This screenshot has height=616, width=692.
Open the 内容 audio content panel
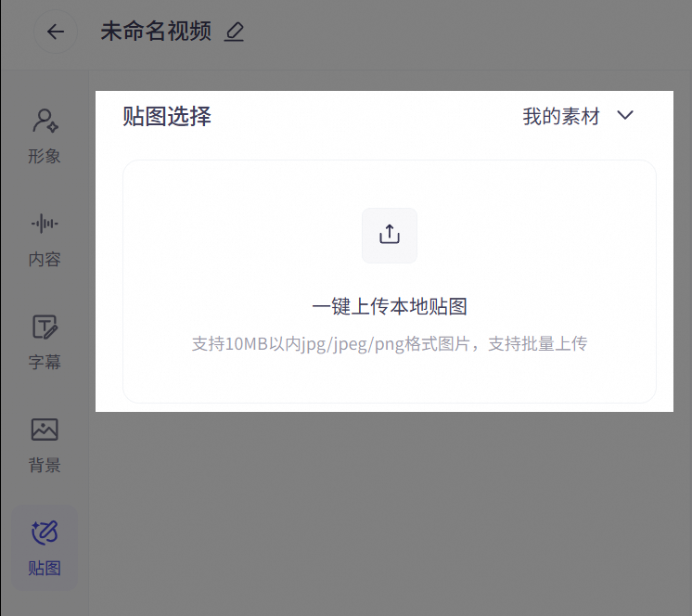pos(45,239)
